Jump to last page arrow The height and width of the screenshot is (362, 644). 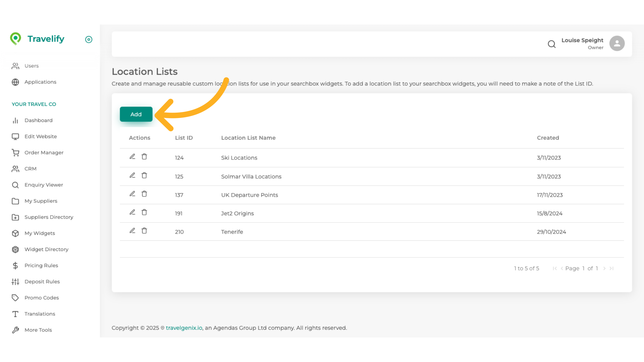tap(611, 268)
